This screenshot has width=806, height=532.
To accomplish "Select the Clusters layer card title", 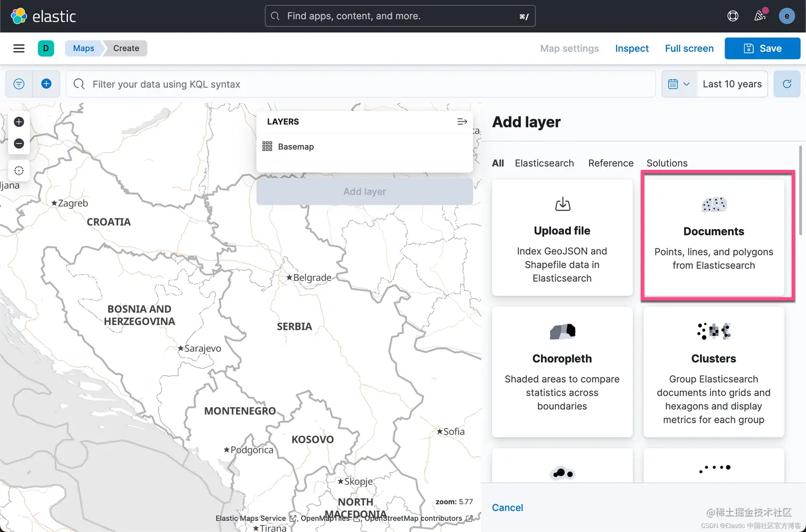I will 714,359.
